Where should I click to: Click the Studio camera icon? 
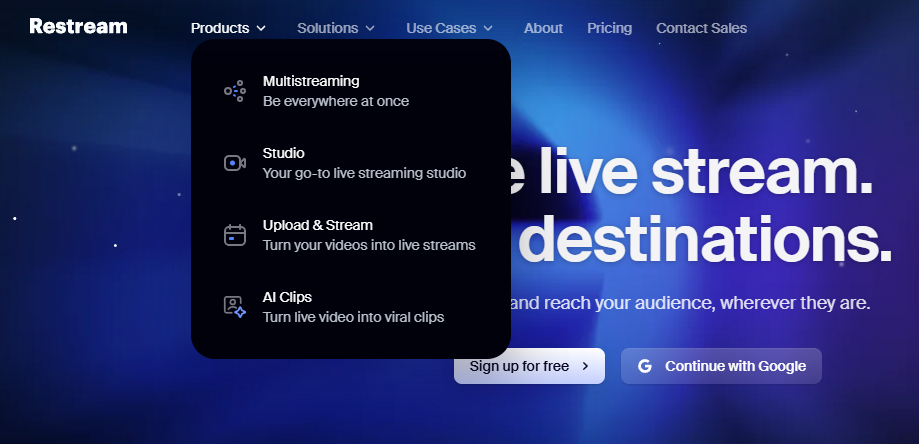click(235, 163)
